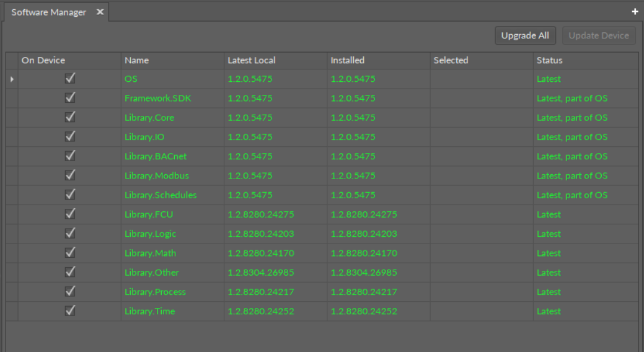Click the Update Device button
644x352 pixels.
pos(598,35)
